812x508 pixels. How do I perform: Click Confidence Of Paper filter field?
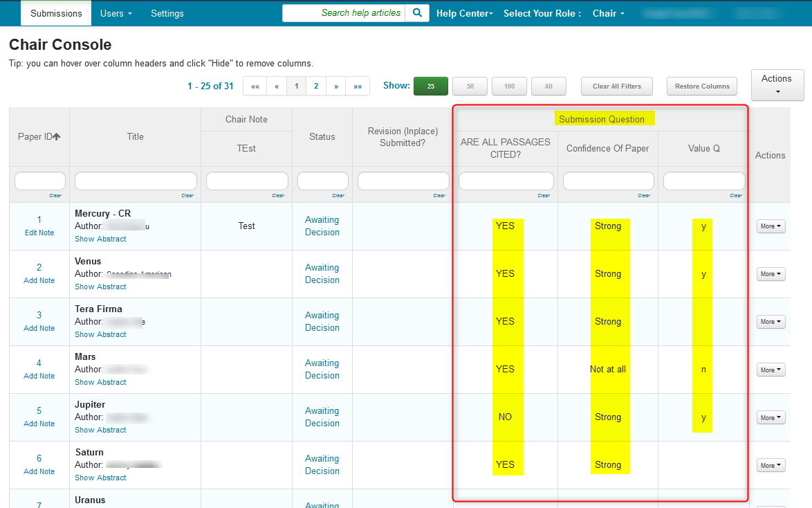click(x=609, y=181)
